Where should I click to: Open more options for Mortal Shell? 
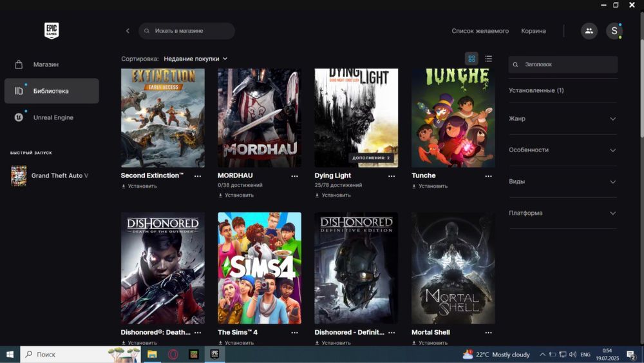[488, 333]
